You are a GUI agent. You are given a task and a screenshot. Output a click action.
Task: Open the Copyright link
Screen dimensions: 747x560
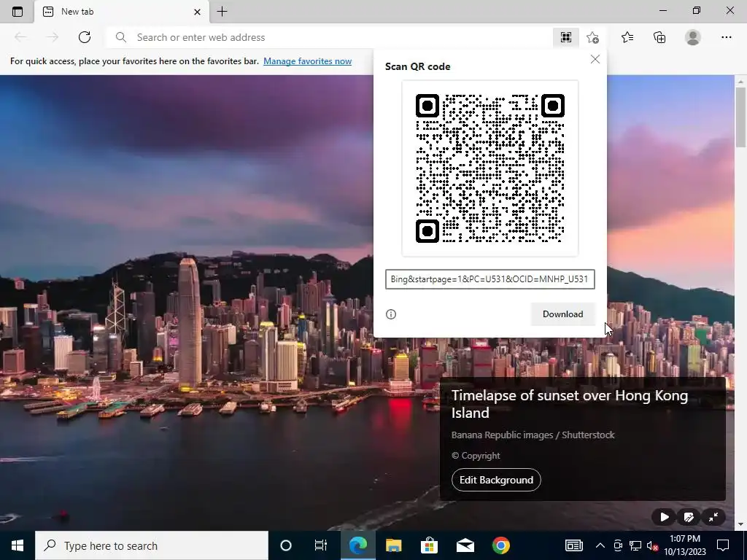click(x=476, y=456)
